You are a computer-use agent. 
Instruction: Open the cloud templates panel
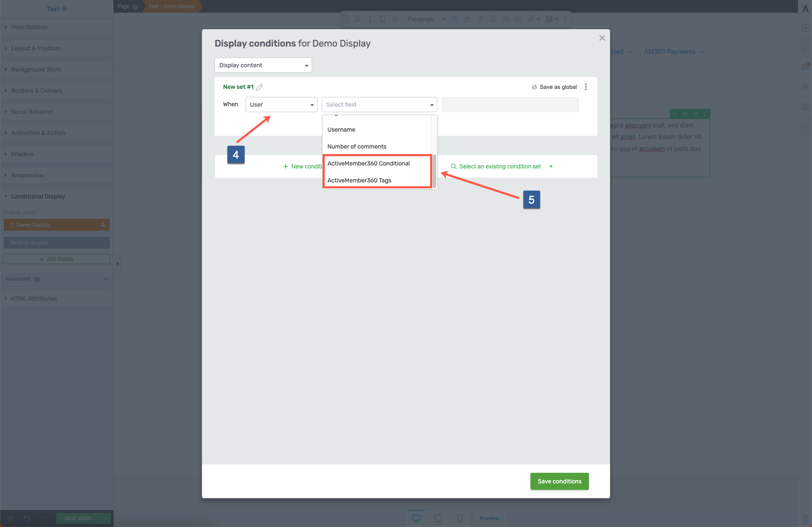pos(805,87)
